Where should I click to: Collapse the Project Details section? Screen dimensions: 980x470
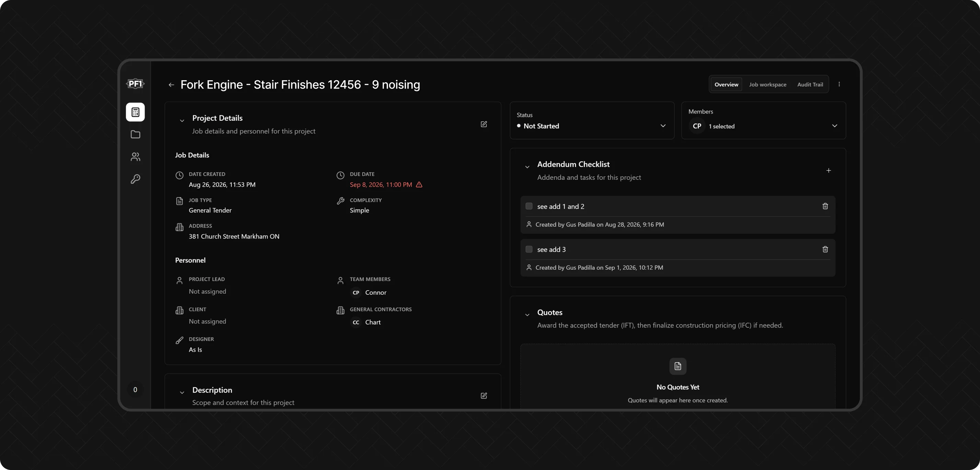coord(182,121)
